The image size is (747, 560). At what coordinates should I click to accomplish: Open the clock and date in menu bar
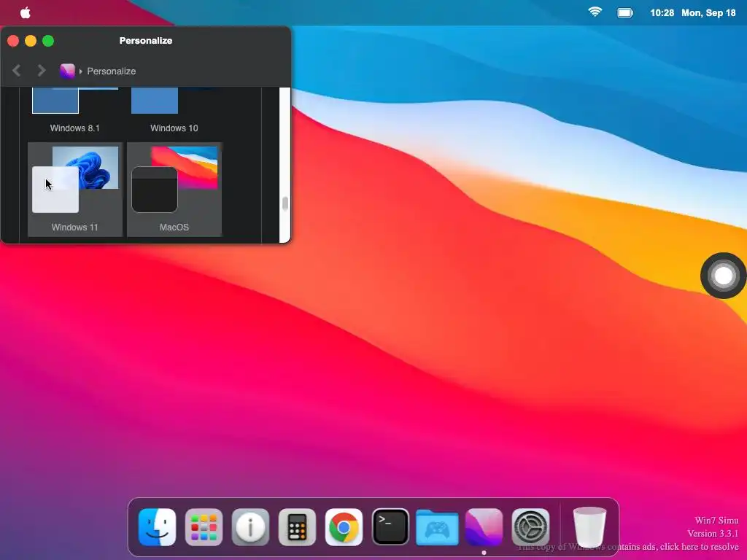[x=693, y=13]
